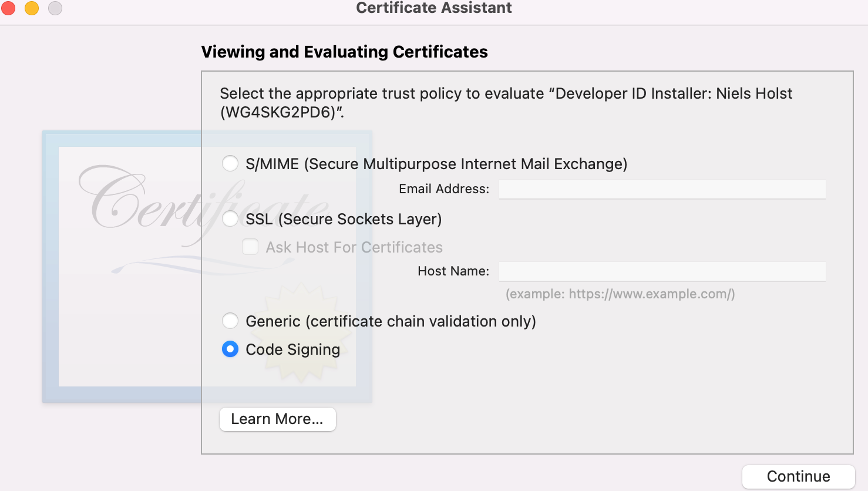Close the Certificate Assistant window

point(8,8)
